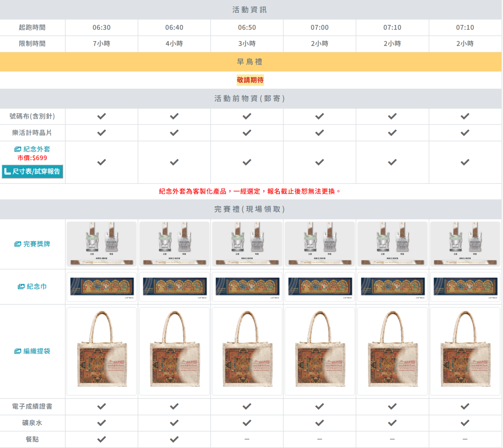Viewport: 503px width, 448px height.
Task: Open the 完賽獎牌 photo link
Action: [32, 244]
